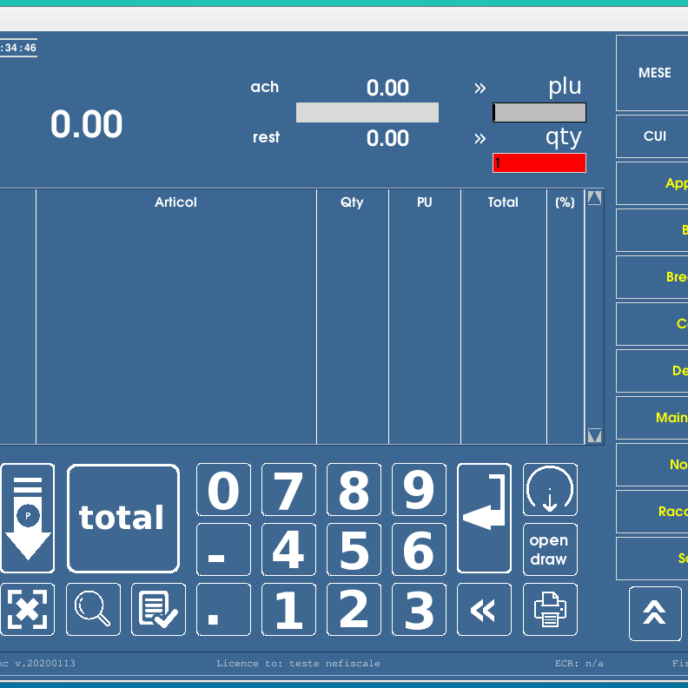Click the magnifying glass search icon
688x688 pixels.
click(93, 609)
